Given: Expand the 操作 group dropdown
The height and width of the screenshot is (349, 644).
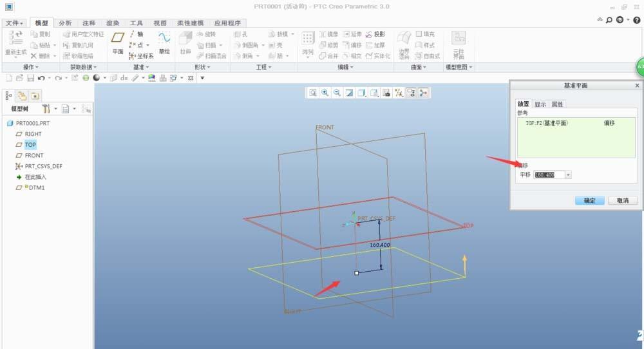Looking at the screenshot, I should (x=31, y=67).
